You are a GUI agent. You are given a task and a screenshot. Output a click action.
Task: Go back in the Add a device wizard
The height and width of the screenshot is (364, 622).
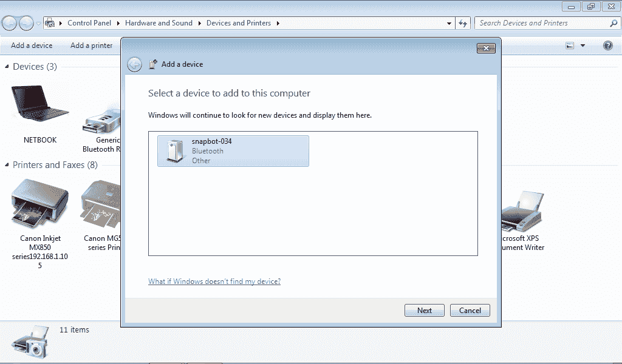coord(135,64)
